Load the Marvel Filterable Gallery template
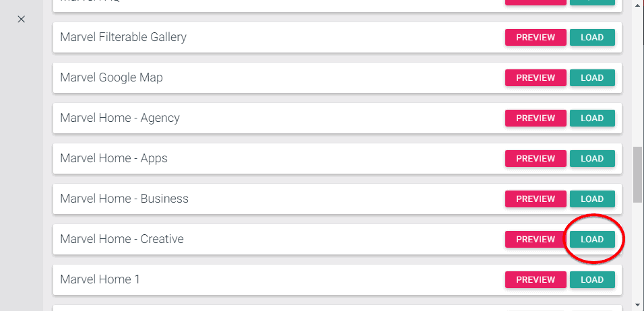 click(592, 38)
